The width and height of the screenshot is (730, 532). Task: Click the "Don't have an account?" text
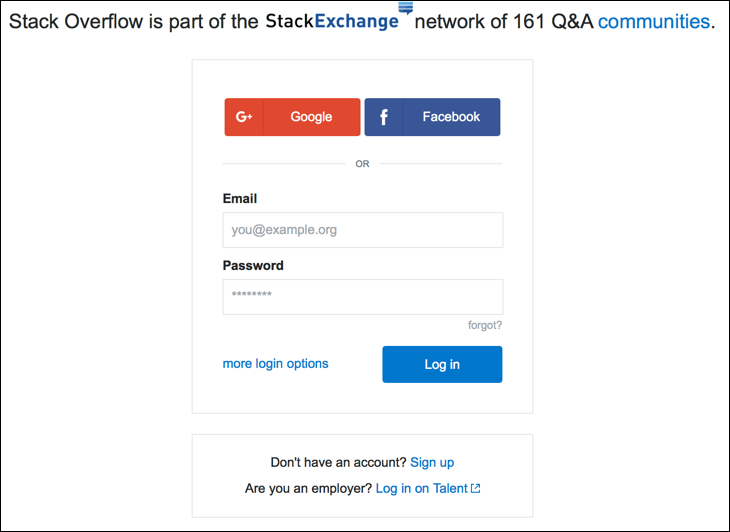click(x=338, y=462)
